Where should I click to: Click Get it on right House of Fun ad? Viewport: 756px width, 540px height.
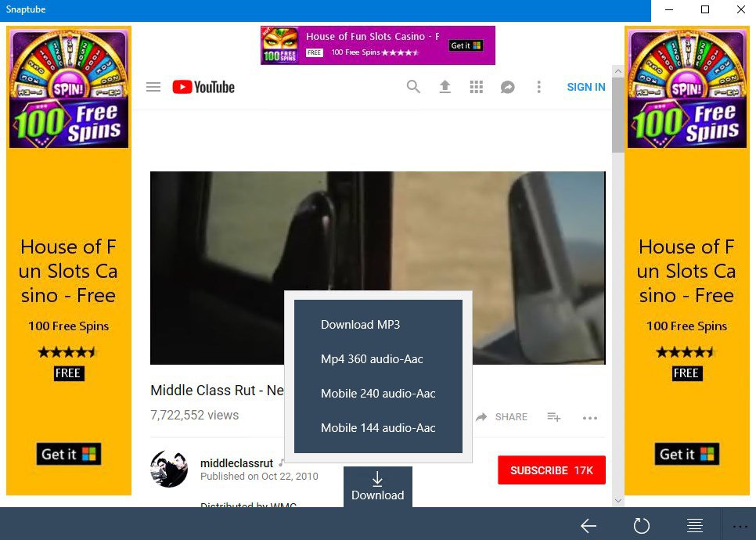(686, 454)
